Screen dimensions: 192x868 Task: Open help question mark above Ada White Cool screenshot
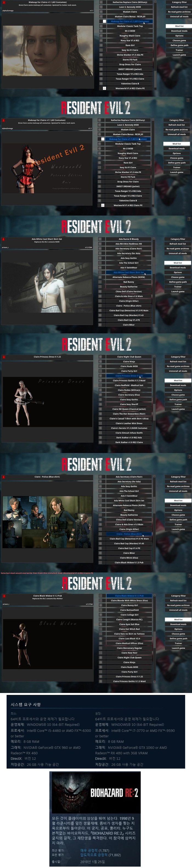point(189,219)
